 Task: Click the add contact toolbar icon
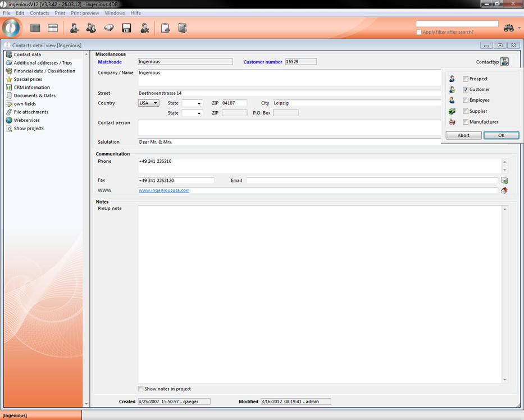pos(74,28)
